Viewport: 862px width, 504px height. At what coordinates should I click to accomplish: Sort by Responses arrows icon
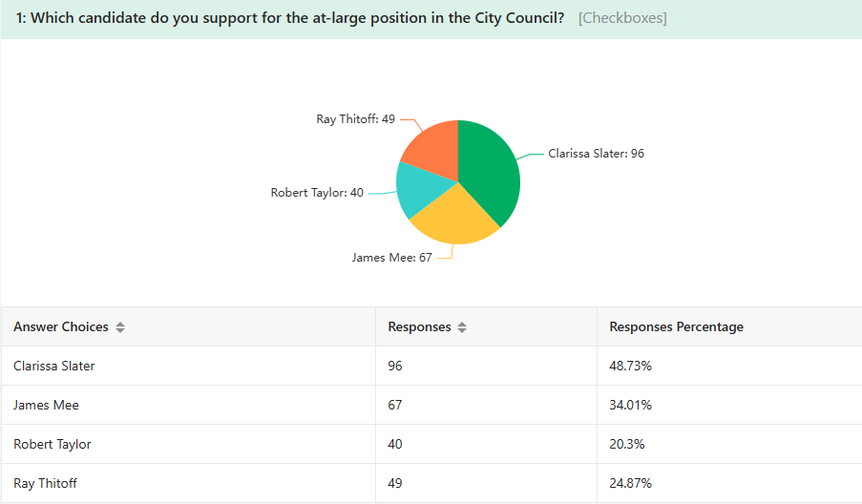click(x=462, y=327)
